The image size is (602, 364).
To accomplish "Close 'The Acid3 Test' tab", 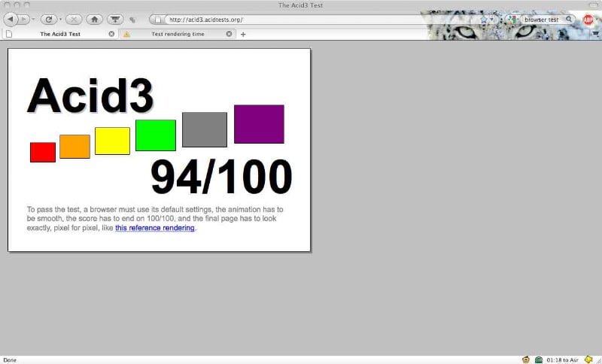I will tap(111, 34).
